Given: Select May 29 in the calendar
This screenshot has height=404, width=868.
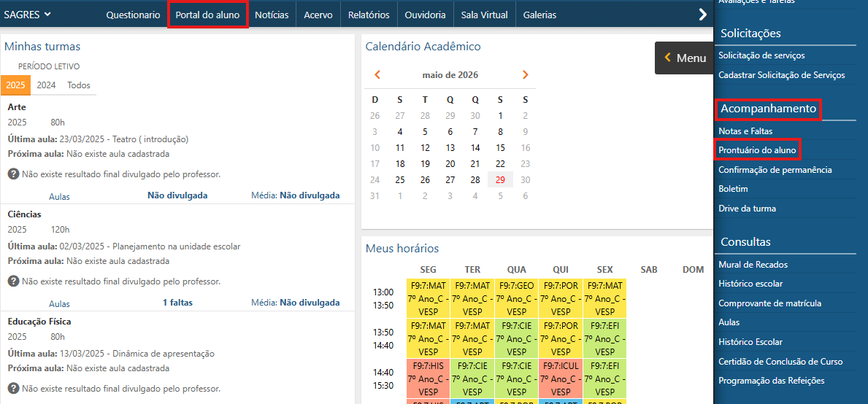Looking at the screenshot, I should (500, 179).
